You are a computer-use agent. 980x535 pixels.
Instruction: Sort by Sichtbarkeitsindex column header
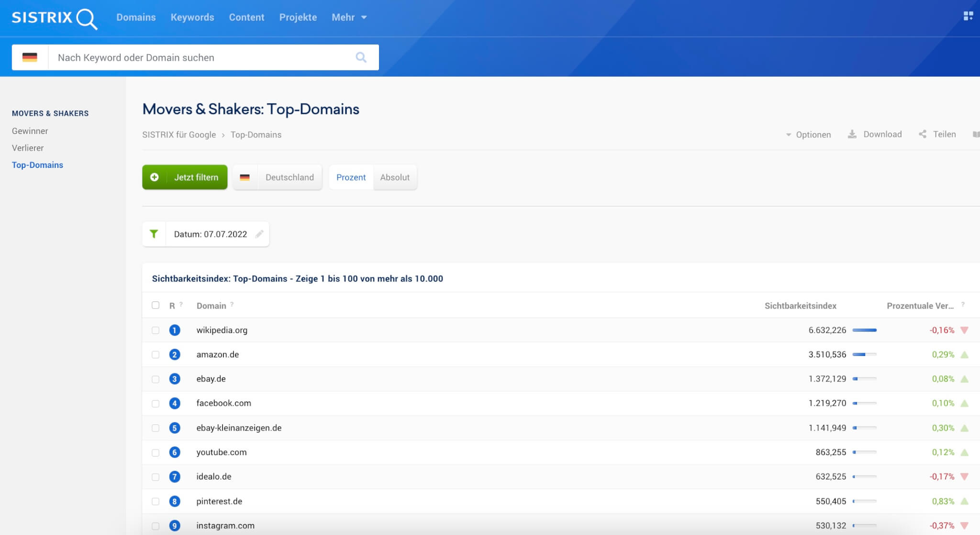coord(800,306)
